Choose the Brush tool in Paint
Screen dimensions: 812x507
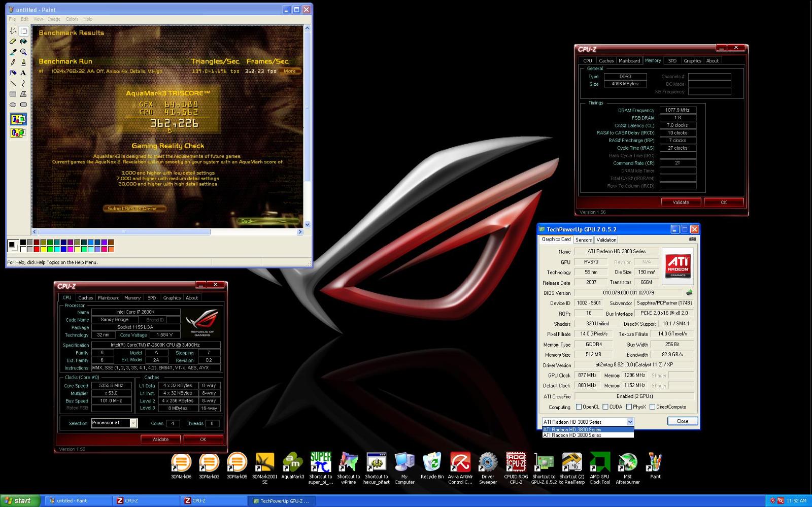tap(23, 62)
